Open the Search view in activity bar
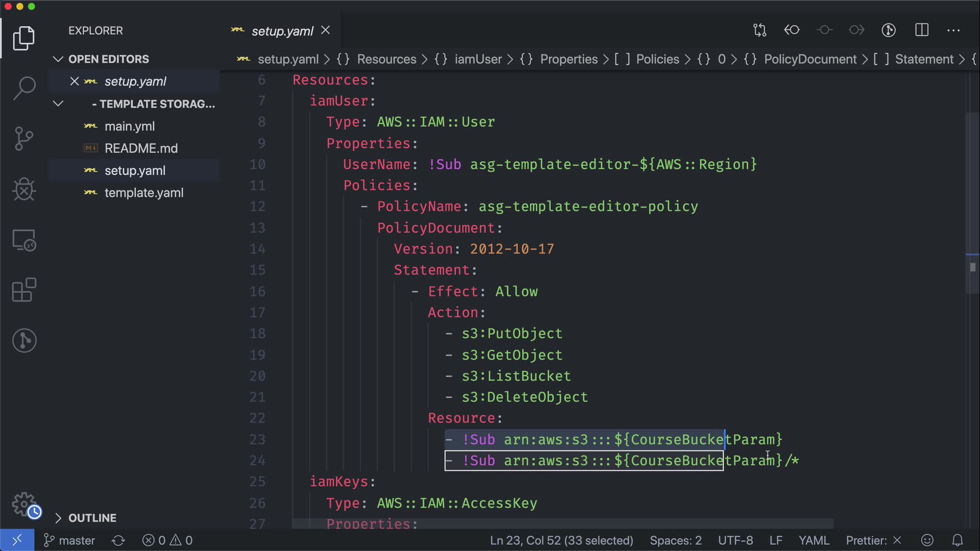 click(24, 88)
